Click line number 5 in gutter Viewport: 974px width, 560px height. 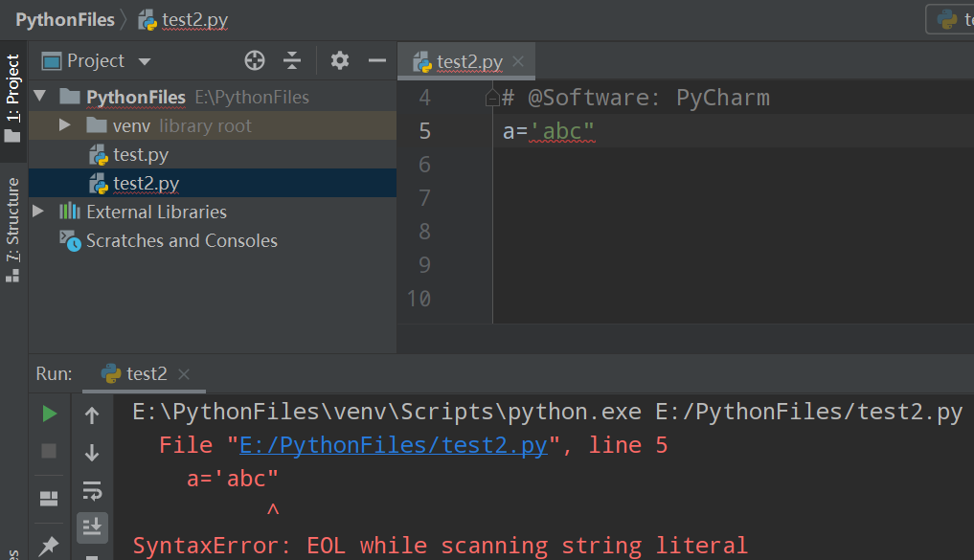pyautogui.click(x=425, y=131)
